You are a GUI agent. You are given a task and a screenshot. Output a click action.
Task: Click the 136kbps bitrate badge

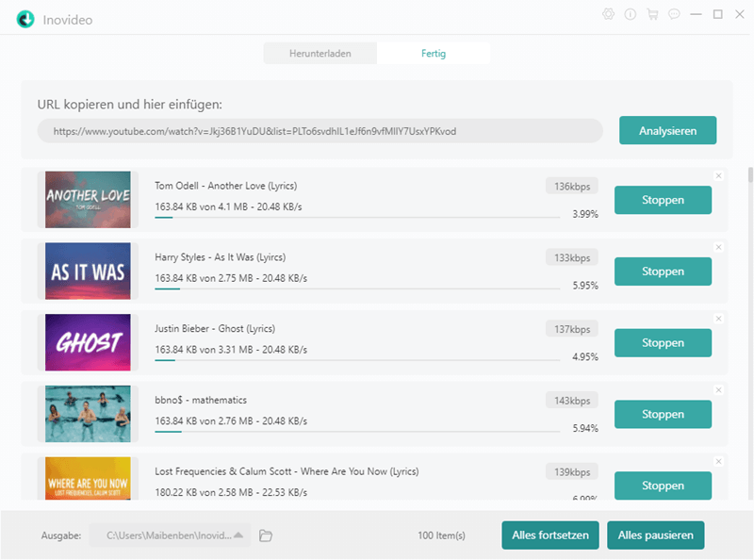click(x=572, y=186)
